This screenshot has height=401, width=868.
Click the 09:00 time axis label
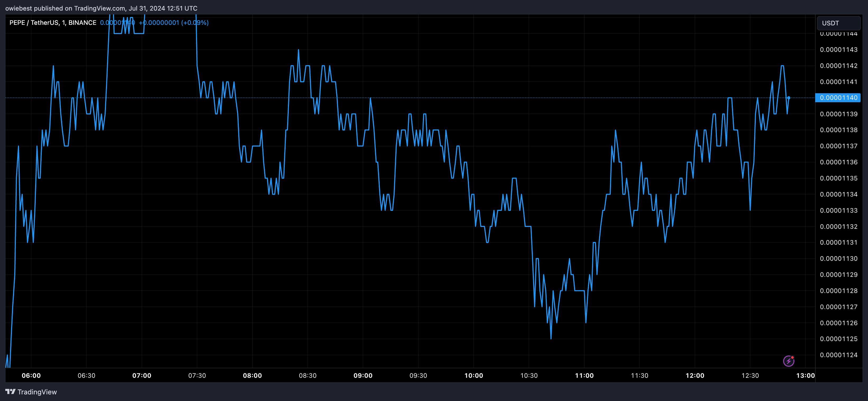click(363, 375)
